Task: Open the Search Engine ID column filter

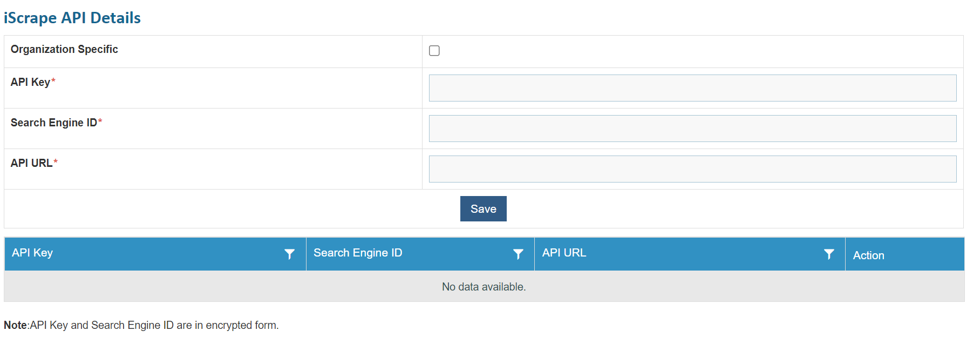Action: [x=518, y=254]
